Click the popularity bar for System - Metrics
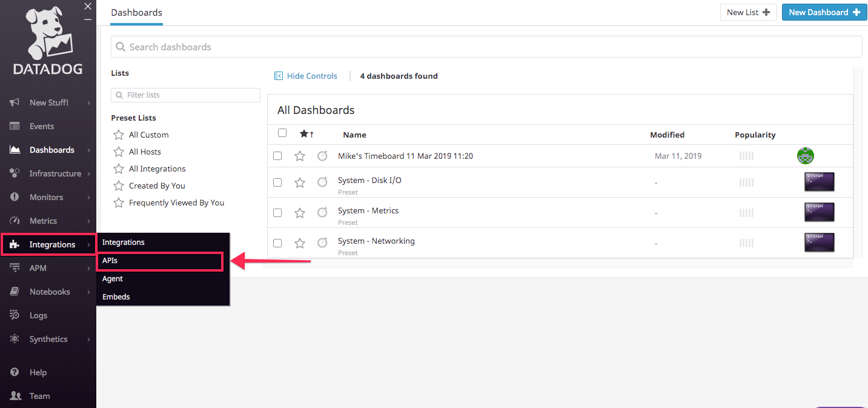Viewport: 868px width, 408px height. [746, 212]
